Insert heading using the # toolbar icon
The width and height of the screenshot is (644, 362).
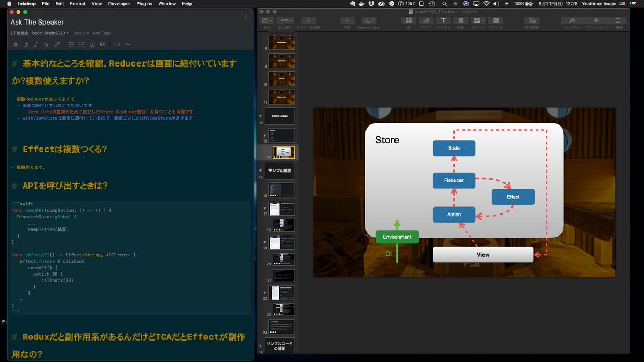click(15, 44)
